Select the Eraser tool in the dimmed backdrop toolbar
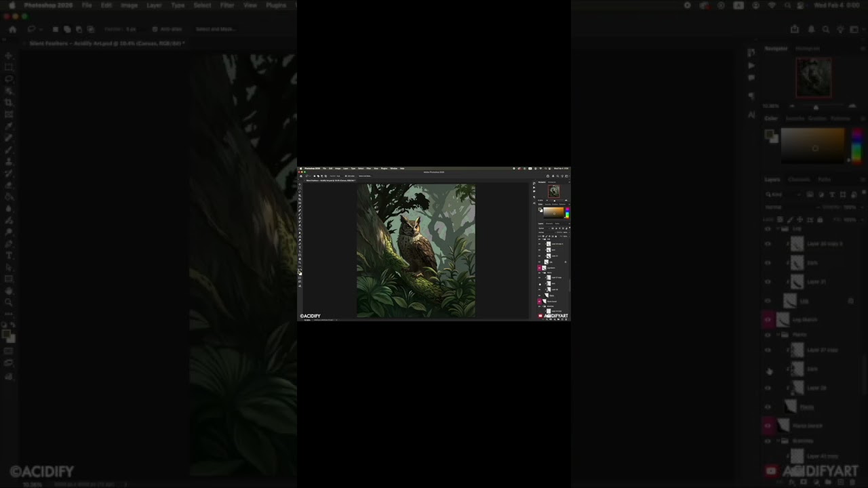This screenshot has width=868, height=488. click(9, 185)
